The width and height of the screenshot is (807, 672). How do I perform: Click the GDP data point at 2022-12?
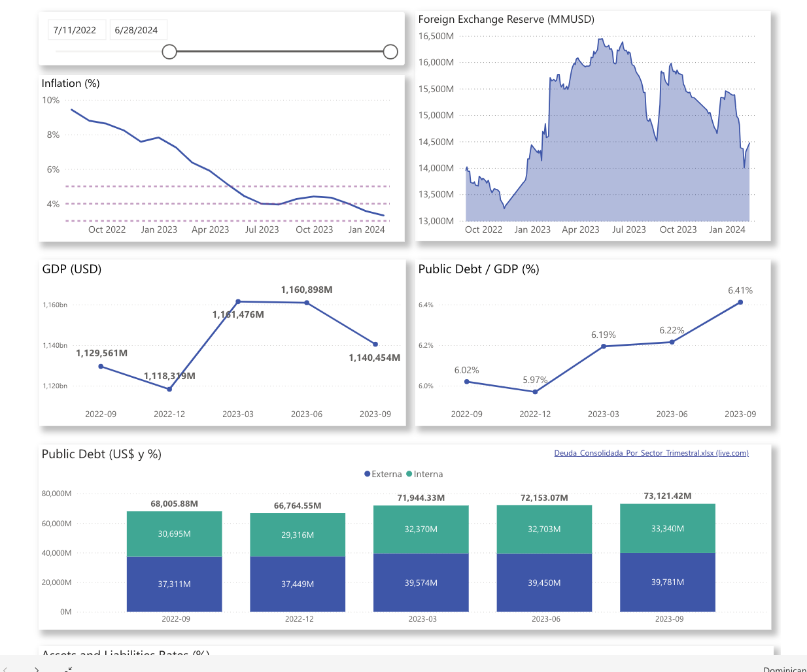tap(169, 389)
